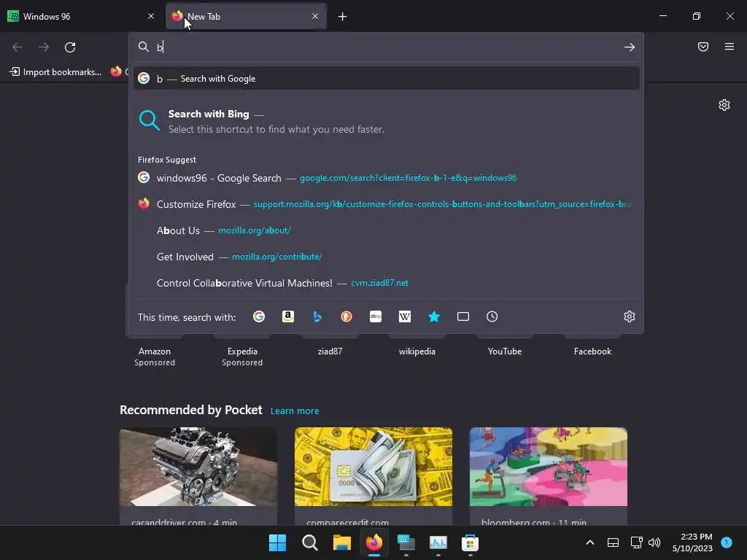Search this time with DuckDuckGo icon
Viewport: 747px width, 560px height.
tap(347, 316)
